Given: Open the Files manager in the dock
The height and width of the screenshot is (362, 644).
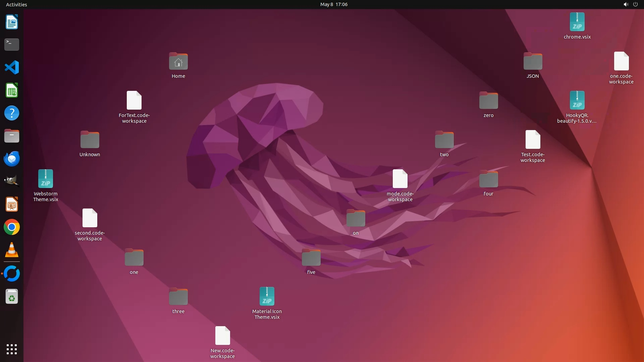Looking at the screenshot, I should pos(12,136).
